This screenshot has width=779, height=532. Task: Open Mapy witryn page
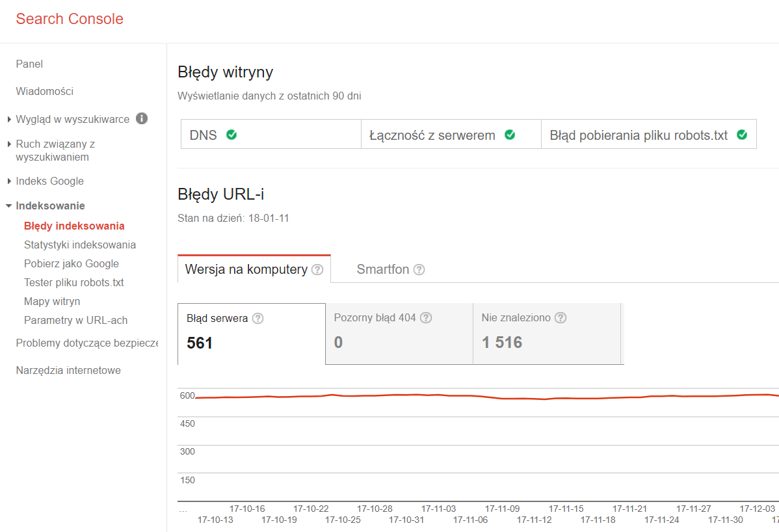[52, 302]
